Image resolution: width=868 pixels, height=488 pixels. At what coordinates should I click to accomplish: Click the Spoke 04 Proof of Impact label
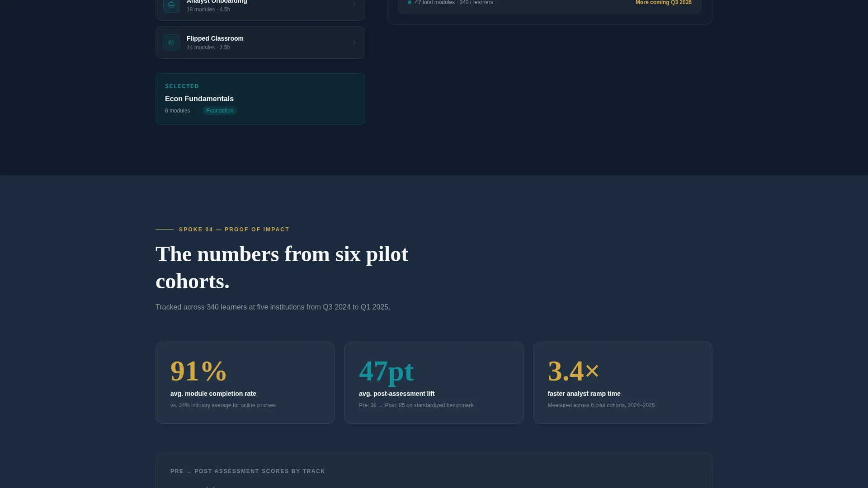coord(234,230)
